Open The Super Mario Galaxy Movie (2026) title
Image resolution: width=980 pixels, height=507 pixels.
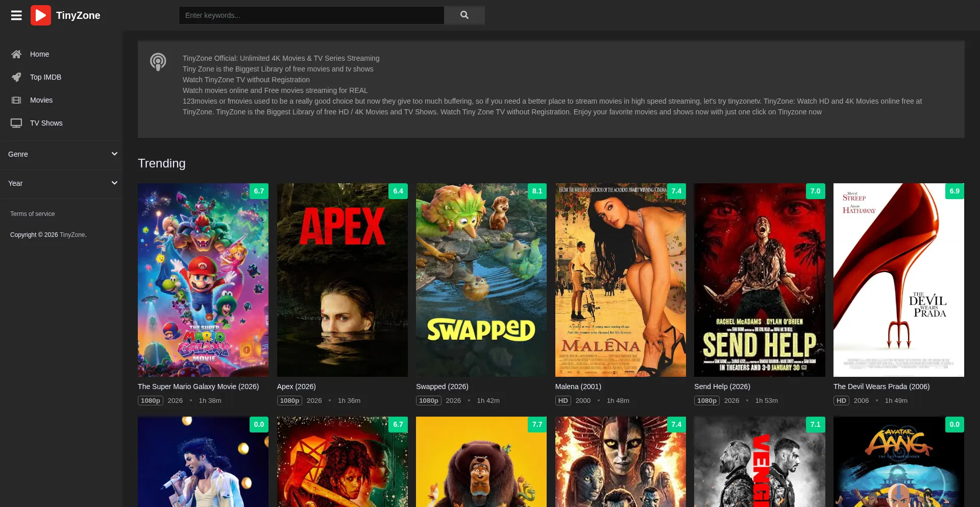(198, 387)
